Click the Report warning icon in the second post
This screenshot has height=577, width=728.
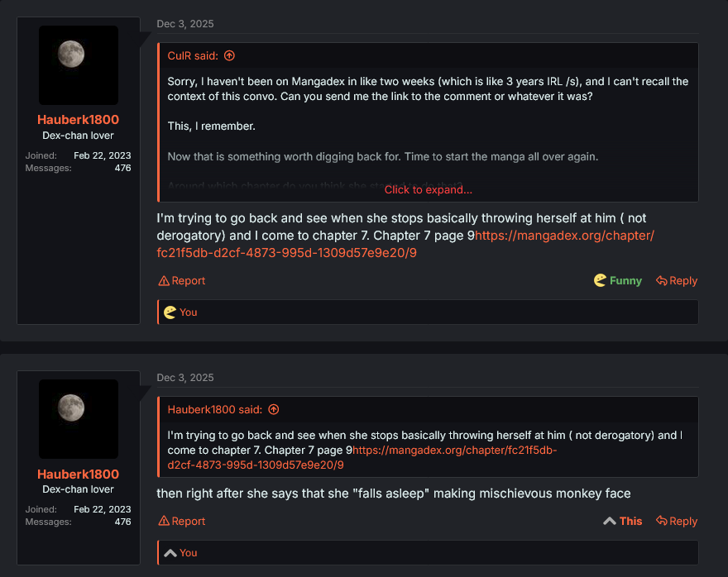(x=164, y=522)
